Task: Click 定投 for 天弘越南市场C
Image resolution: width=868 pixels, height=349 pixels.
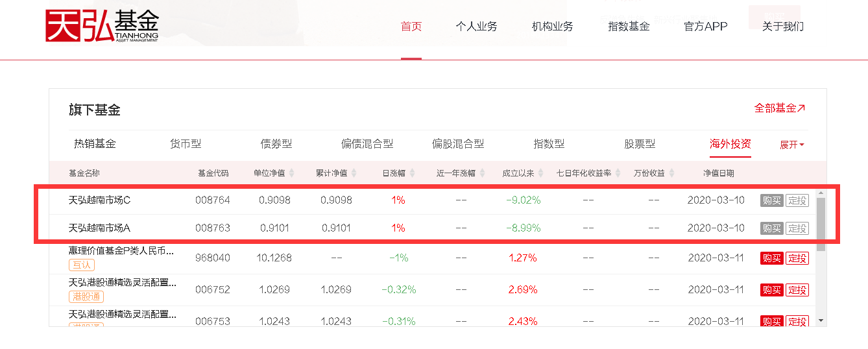Action: point(797,200)
